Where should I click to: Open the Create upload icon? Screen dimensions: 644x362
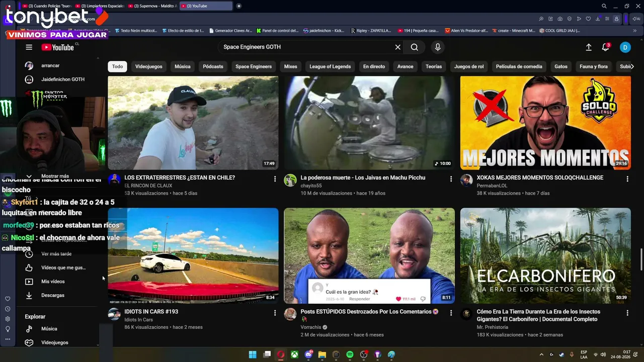[589, 47]
